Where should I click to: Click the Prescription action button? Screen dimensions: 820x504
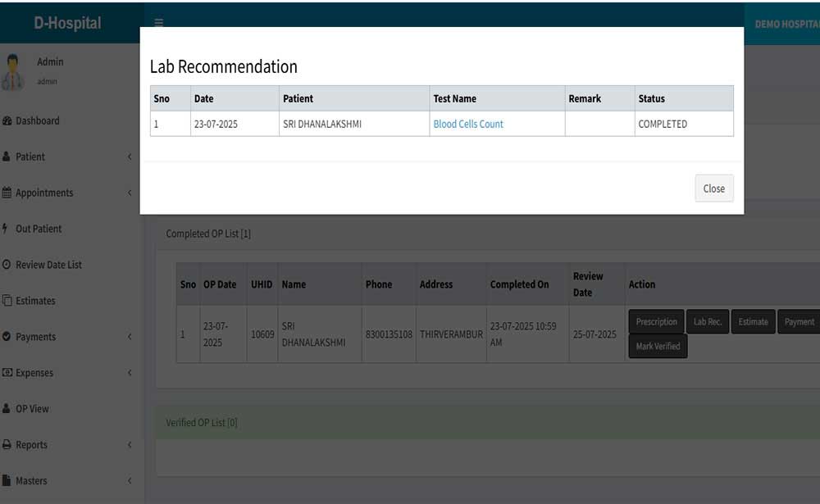coord(656,322)
